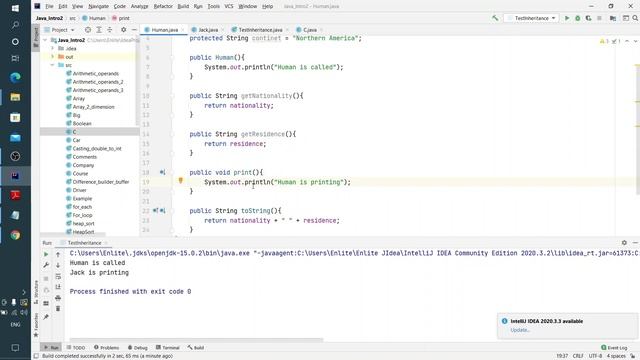Click the Run panel down-arrow icon
640x360 pixels.
point(58,265)
